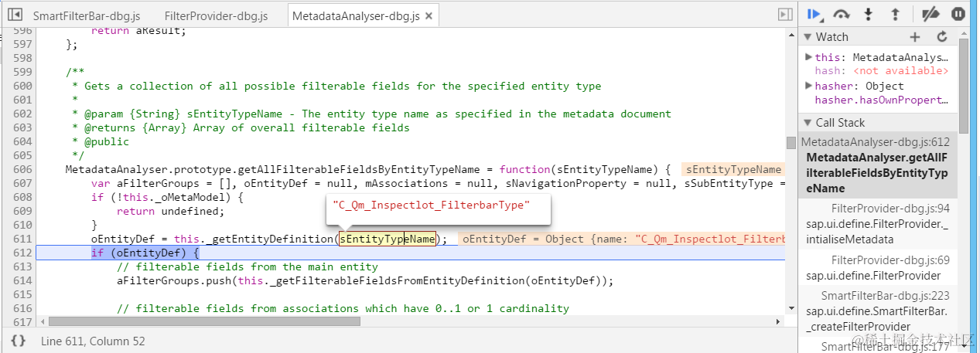Image resolution: width=980 pixels, height=353 pixels.
Task: Deactivate breakpoints icon
Action: click(931, 14)
